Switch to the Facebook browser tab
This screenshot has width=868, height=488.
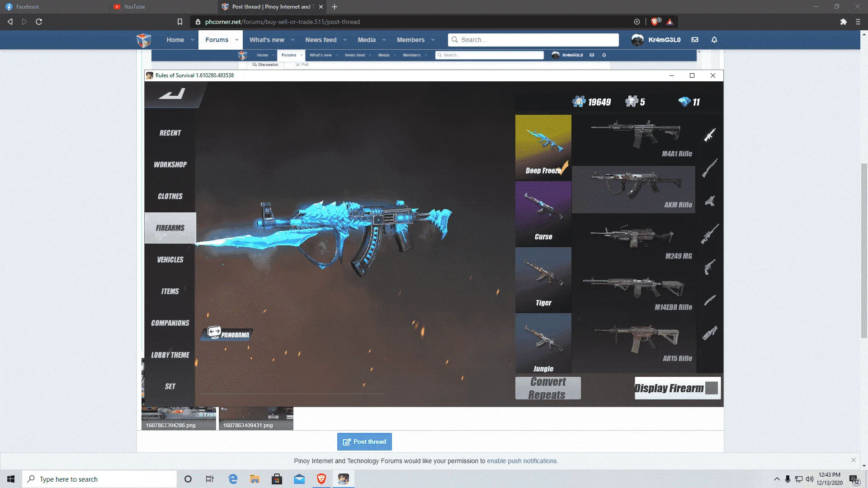[x=54, y=7]
